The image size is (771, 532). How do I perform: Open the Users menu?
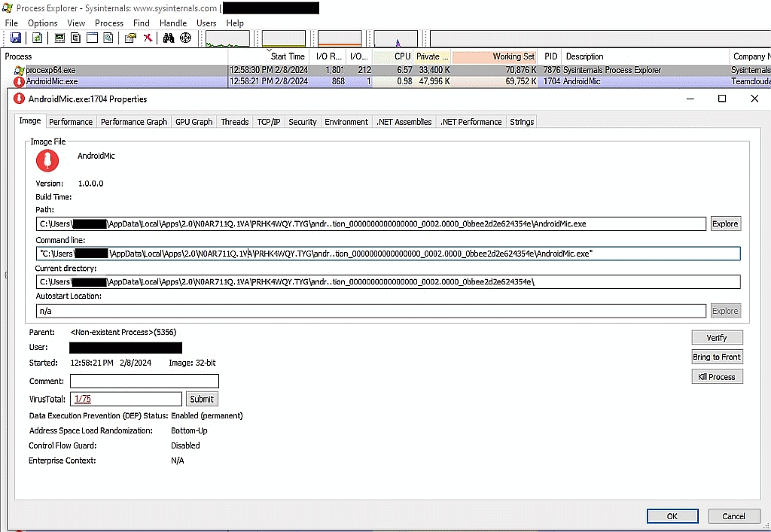[206, 23]
